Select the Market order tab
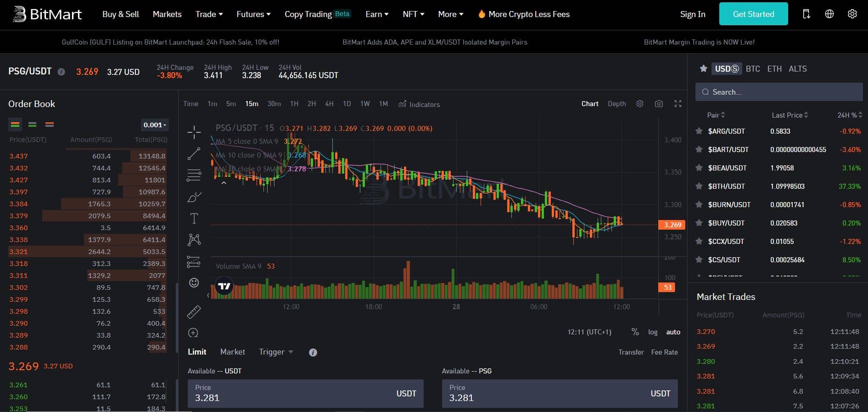Screen dimensions: 868x412 pyautogui.click(x=233, y=352)
